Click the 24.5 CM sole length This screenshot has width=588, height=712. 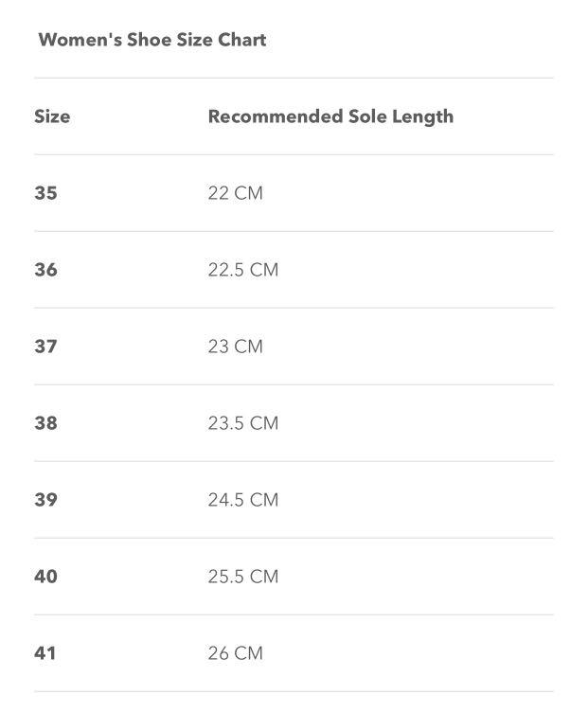click(x=243, y=500)
